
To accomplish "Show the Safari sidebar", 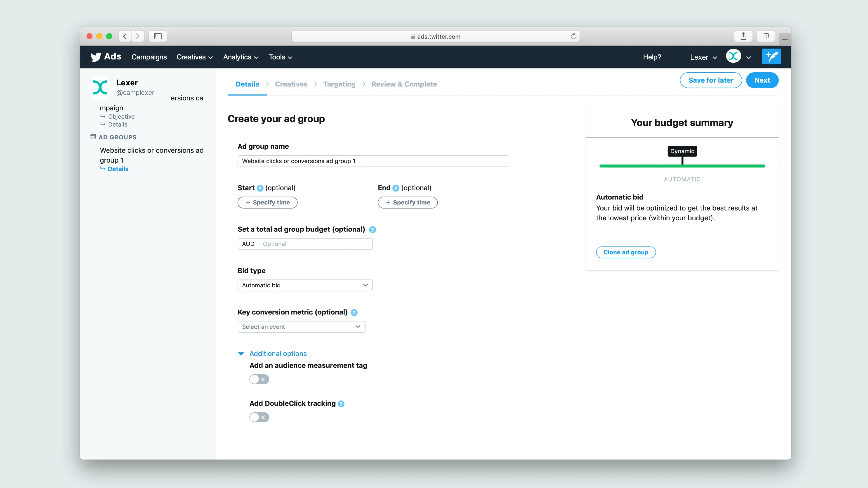I will pyautogui.click(x=158, y=36).
